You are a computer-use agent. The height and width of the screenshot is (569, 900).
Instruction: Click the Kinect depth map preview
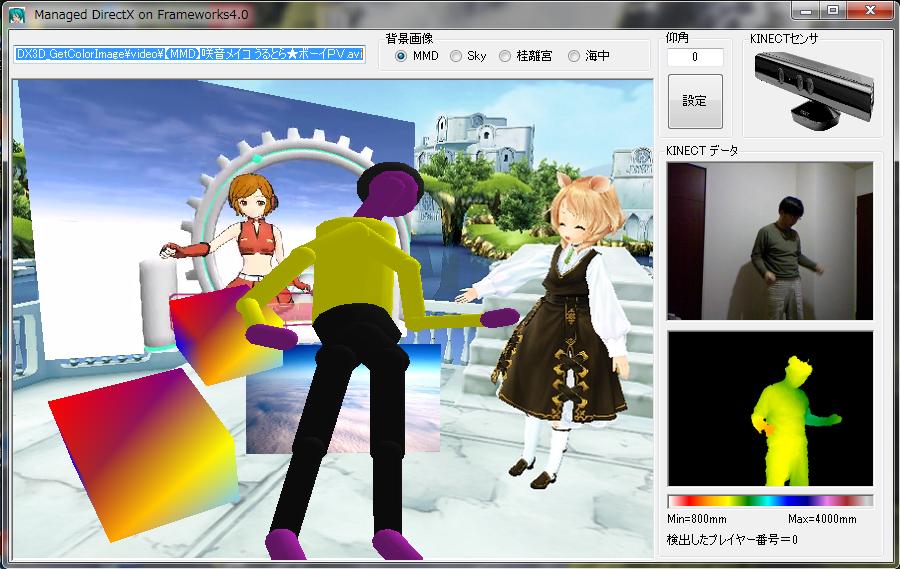click(770, 408)
